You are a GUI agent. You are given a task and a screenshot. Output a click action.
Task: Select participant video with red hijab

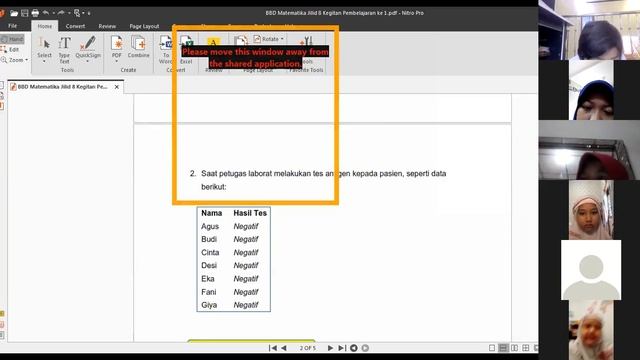(x=589, y=150)
